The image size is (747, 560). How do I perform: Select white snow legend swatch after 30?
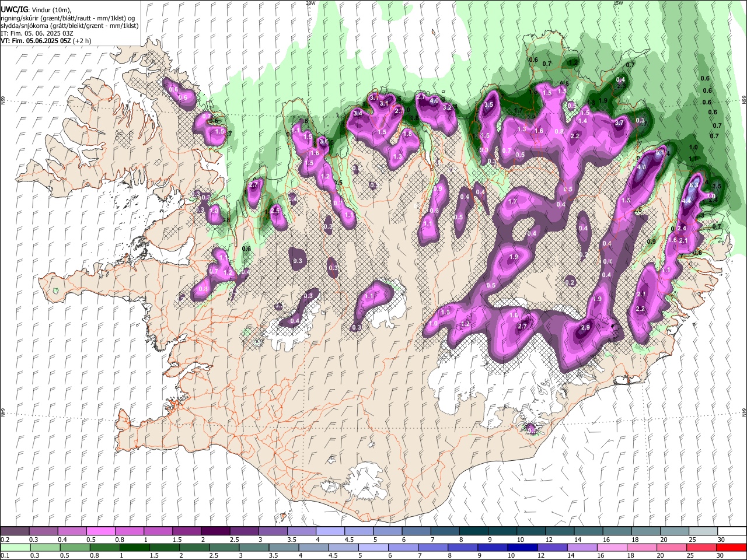pyautogui.click(x=732, y=531)
